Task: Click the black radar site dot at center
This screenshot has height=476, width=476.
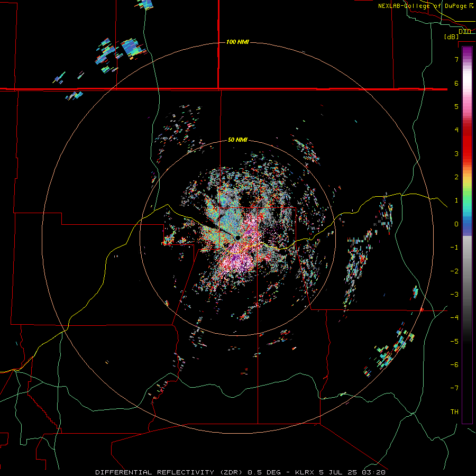Action: [237, 237]
